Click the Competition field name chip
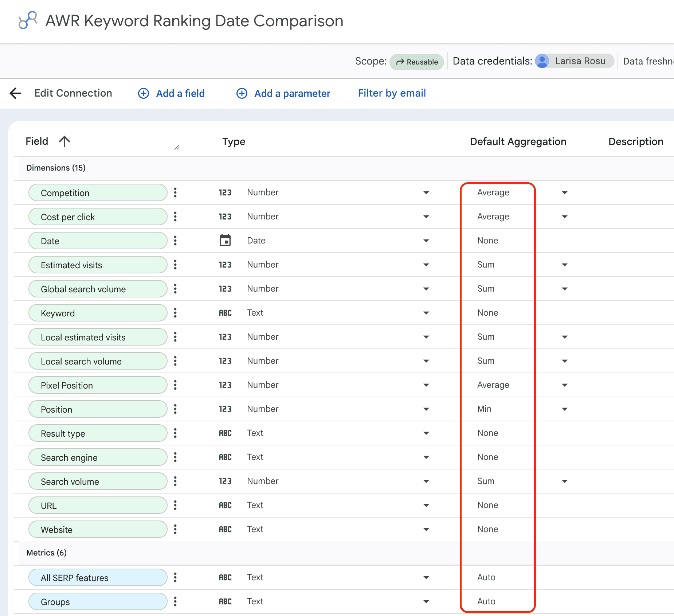This screenshot has height=616, width=674. click(x=98, y=192)
